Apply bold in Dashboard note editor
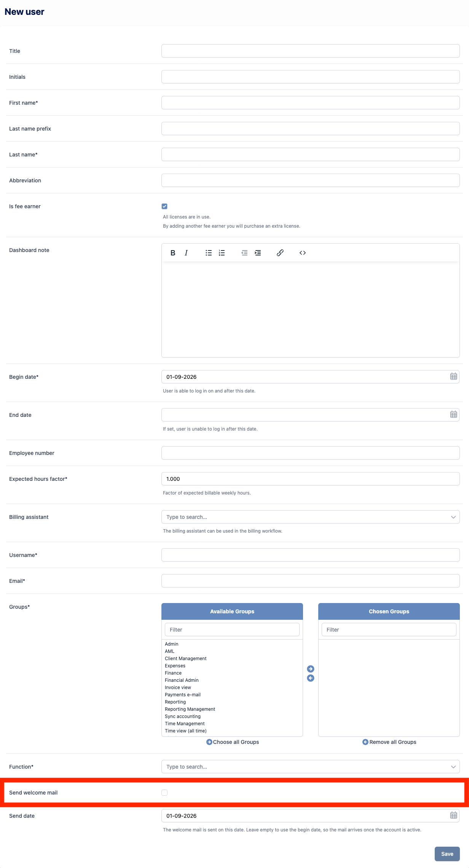469x868 pixels. (173, 253)
